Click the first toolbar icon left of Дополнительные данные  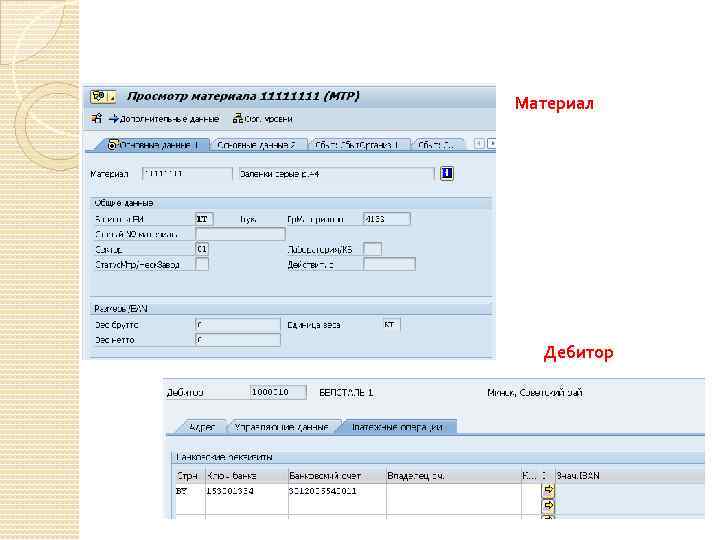click(96, 118)
